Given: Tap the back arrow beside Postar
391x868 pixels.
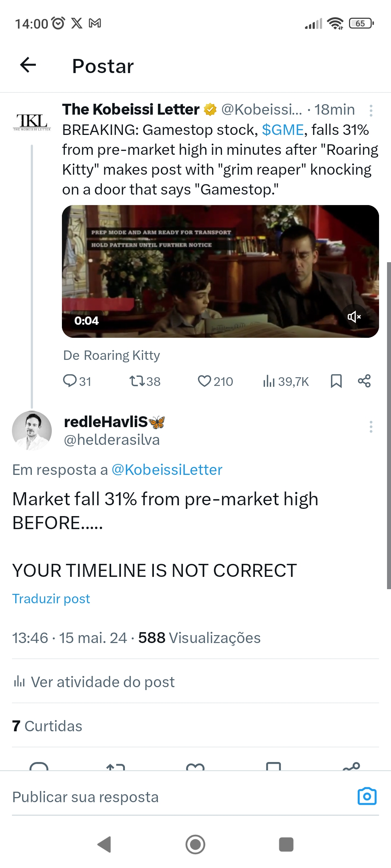Looking at the screenshot, I should [28, 65].
